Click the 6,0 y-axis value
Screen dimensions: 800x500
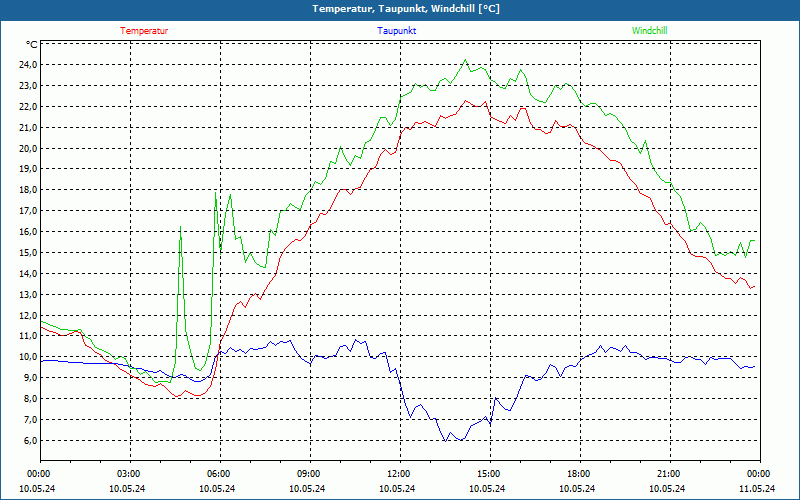click(30, 440)
